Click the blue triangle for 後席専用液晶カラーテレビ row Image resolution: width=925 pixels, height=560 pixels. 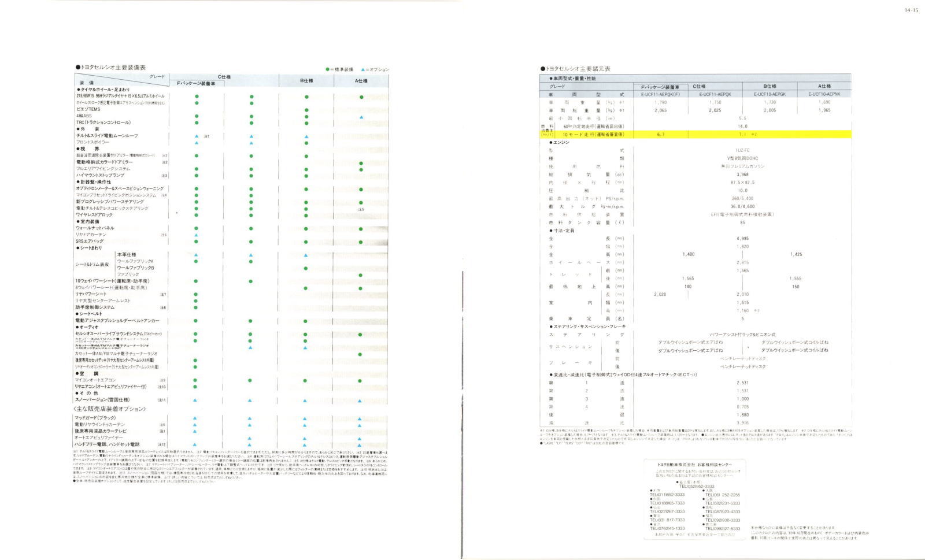point(195,431)
